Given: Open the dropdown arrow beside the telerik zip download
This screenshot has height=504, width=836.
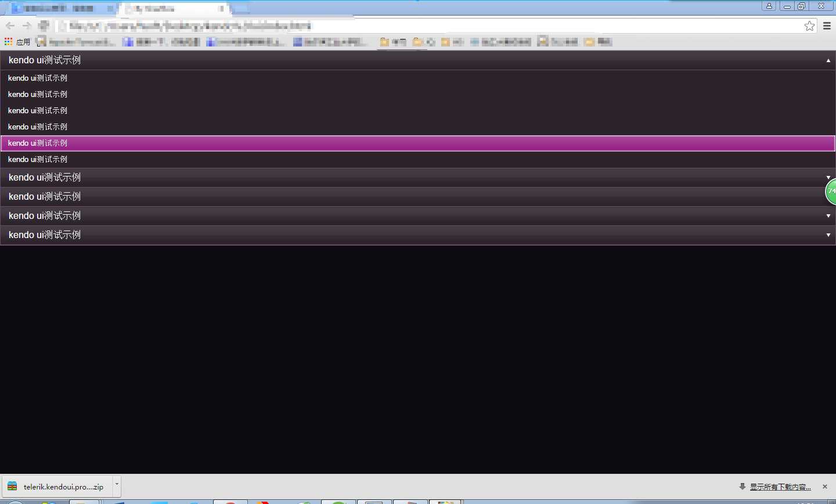Looking at the screenshot, I should click(x=117, y=487).
